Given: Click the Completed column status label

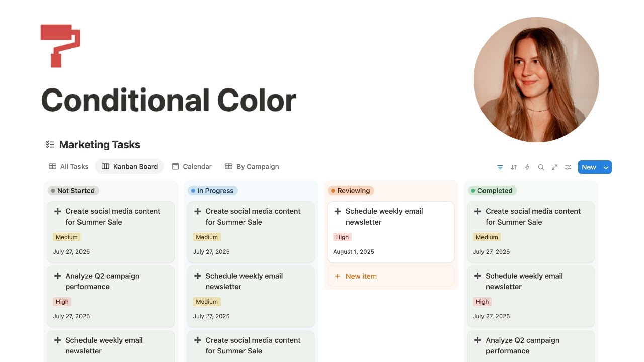Looking at the screenshot, I should tap(492, 191).
